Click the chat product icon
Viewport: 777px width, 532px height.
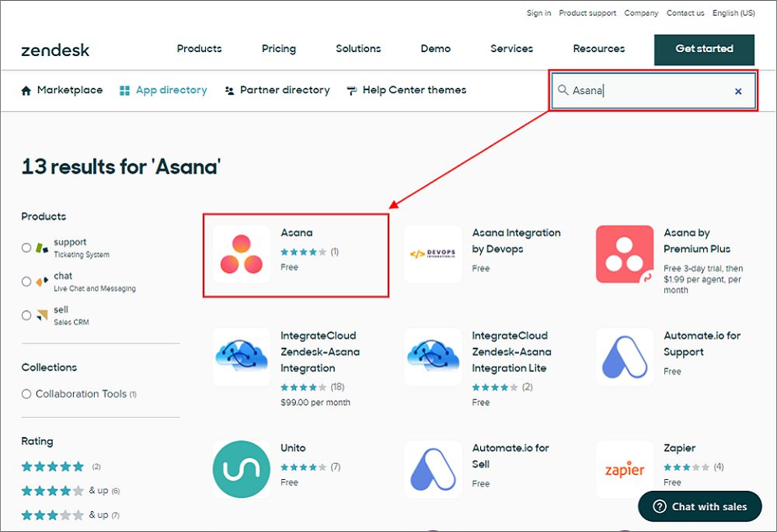click(42, 281)
